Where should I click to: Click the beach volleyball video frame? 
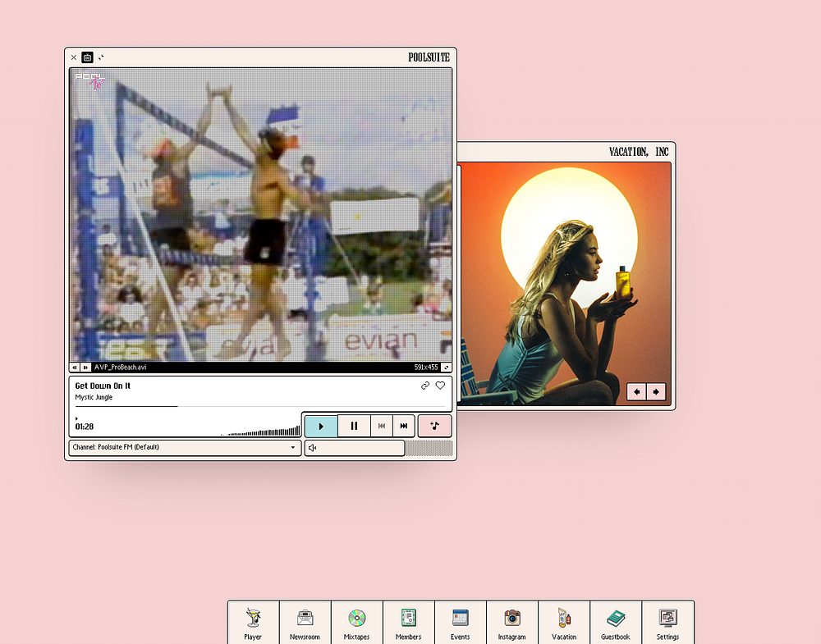point(261,214)
